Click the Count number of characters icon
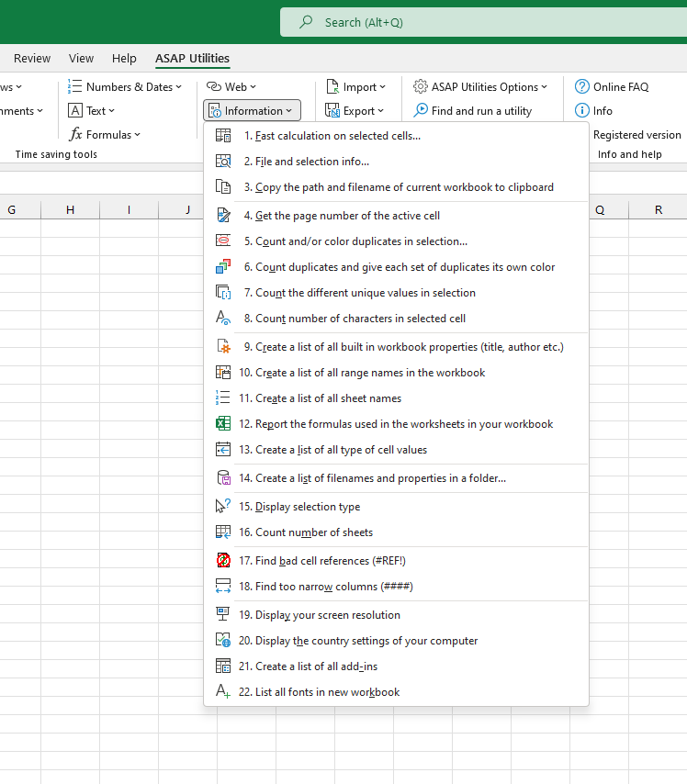Image resolution: width=687 pixels, height=784 pixels. click(223, 318)
